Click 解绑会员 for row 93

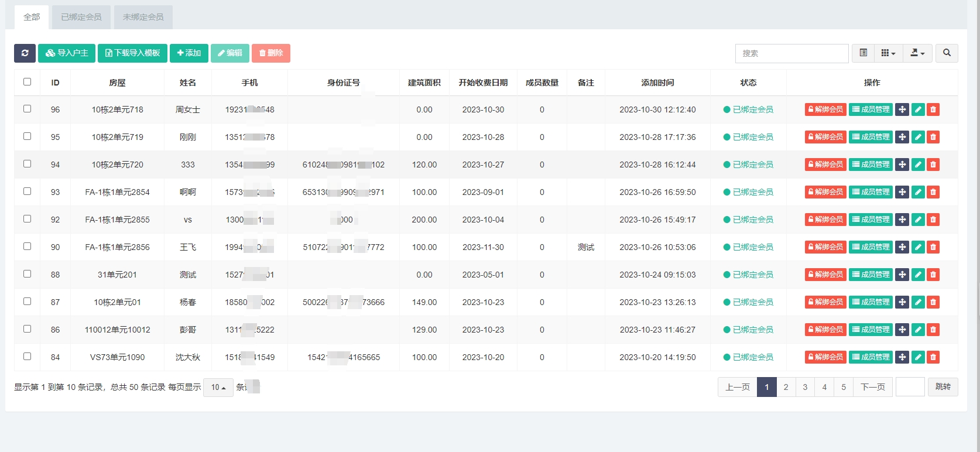(825, 192)
